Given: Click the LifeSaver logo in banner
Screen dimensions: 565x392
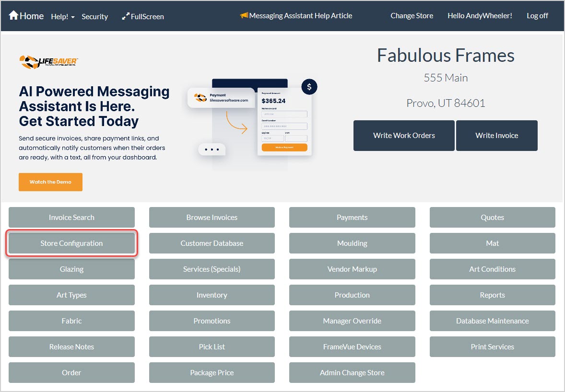Looking at the screenshot, I should [48, 61].
